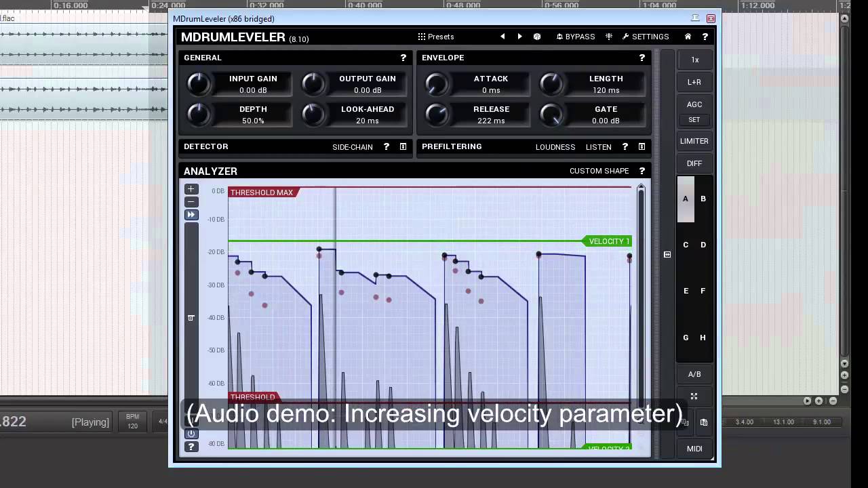Click the morph icon below A/B
Image resolution: width=868 pixels, height=488 pixels.
tap(694, 396)
